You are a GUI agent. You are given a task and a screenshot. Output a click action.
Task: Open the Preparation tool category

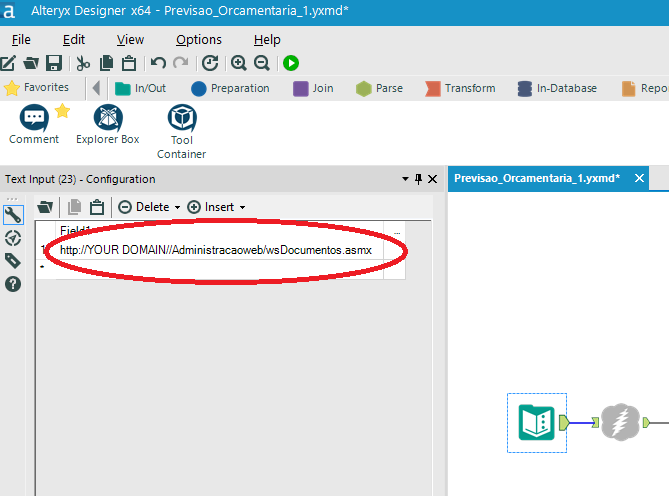click(230, 88)
